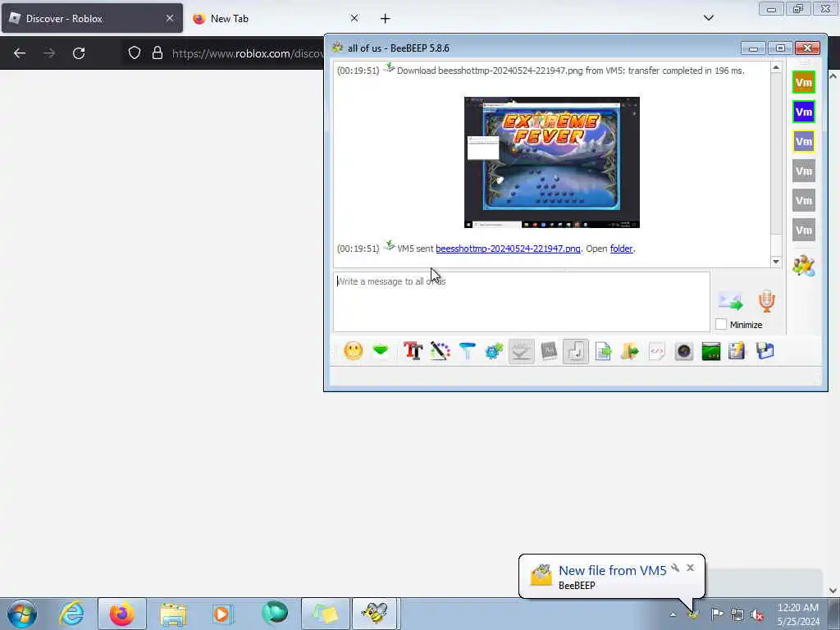
Task: Select the first gray offline Vm avatar
Action: point(804,171)
